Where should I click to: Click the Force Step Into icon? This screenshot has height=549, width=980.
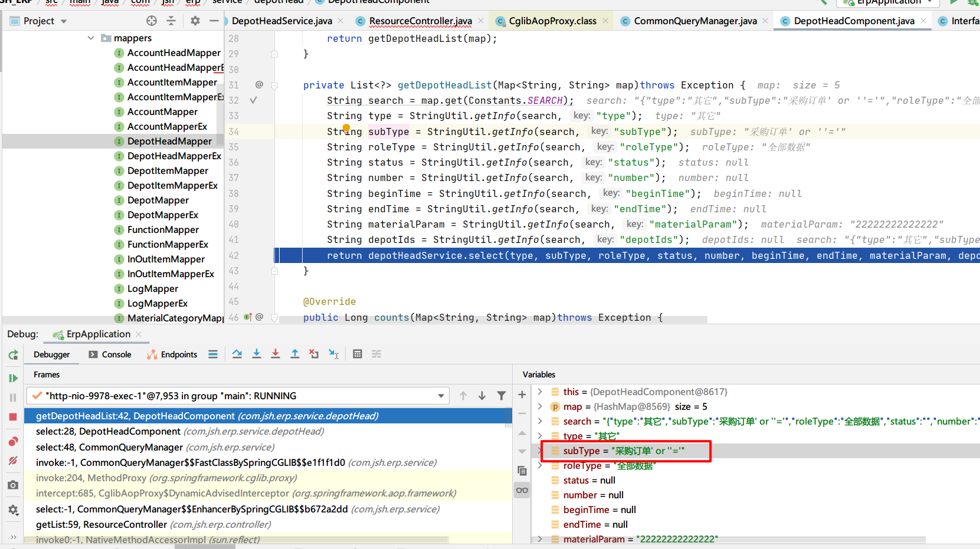pyautogui.click(x=276, y=354)
